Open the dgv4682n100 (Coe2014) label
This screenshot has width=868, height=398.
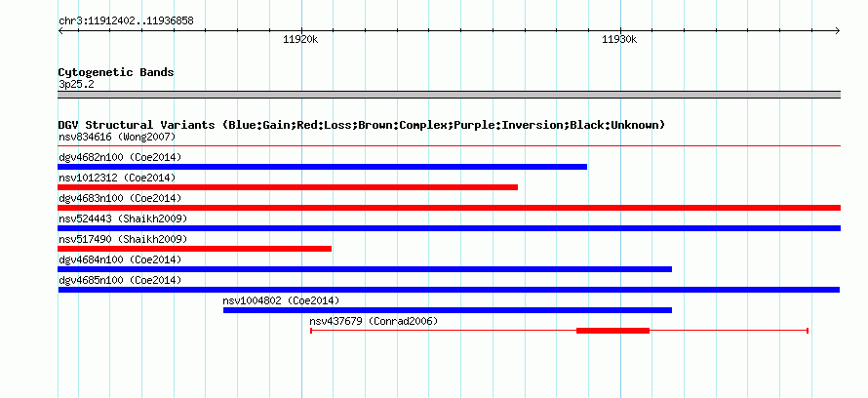120,157
